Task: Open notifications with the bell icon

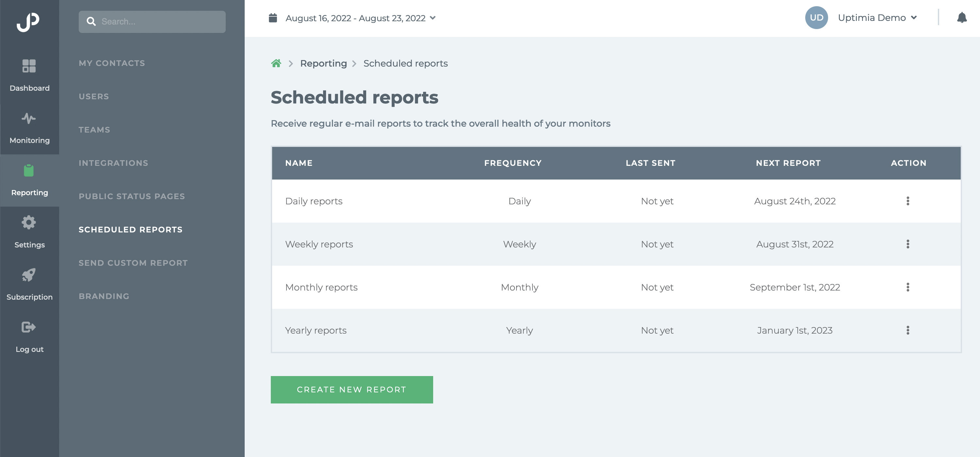Action: 961,18
